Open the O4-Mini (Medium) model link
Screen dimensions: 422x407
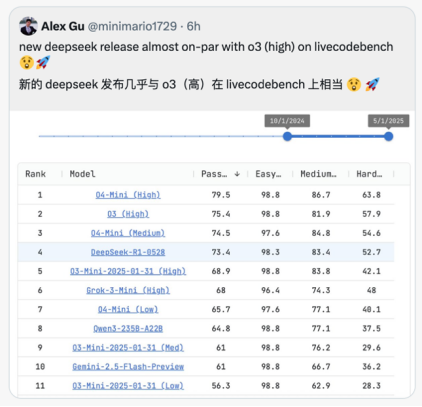click(128, 233)
